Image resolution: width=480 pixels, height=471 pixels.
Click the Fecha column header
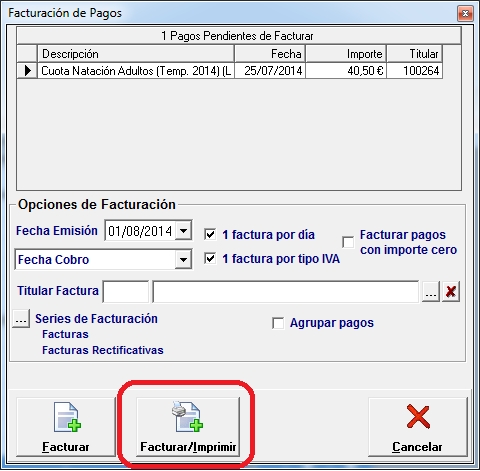(270, 54)
